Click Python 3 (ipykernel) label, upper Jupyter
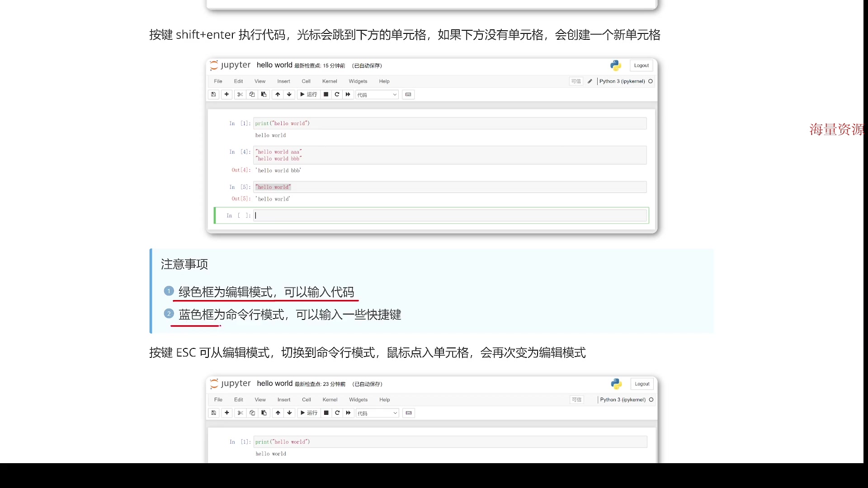 pos(622,81)
